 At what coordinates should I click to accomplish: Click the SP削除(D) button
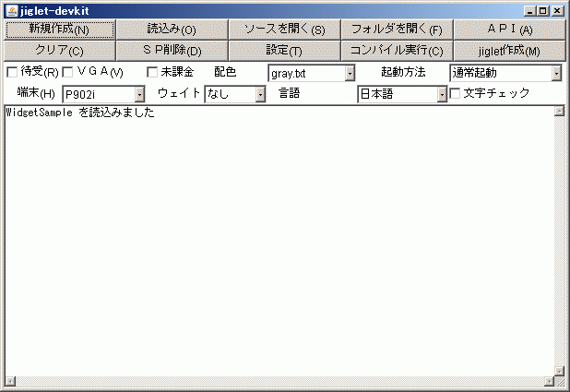pyautogui.click(x=172, y=51)
